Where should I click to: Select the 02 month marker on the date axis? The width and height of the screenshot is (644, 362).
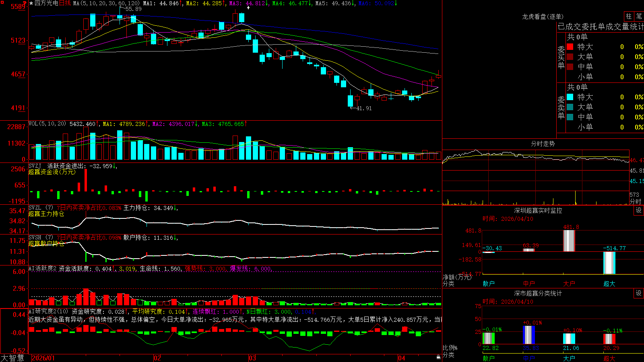[157, 358]
